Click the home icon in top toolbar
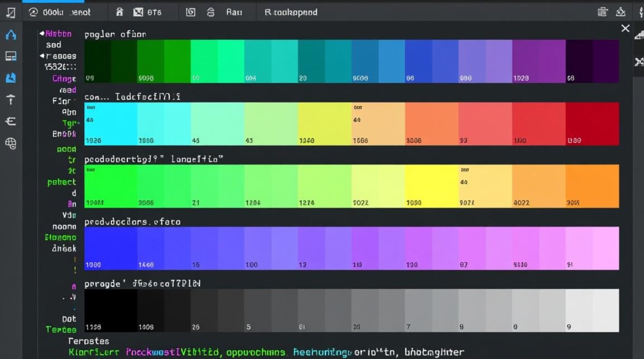Screen dimensions: 644x359 point(120,12)
